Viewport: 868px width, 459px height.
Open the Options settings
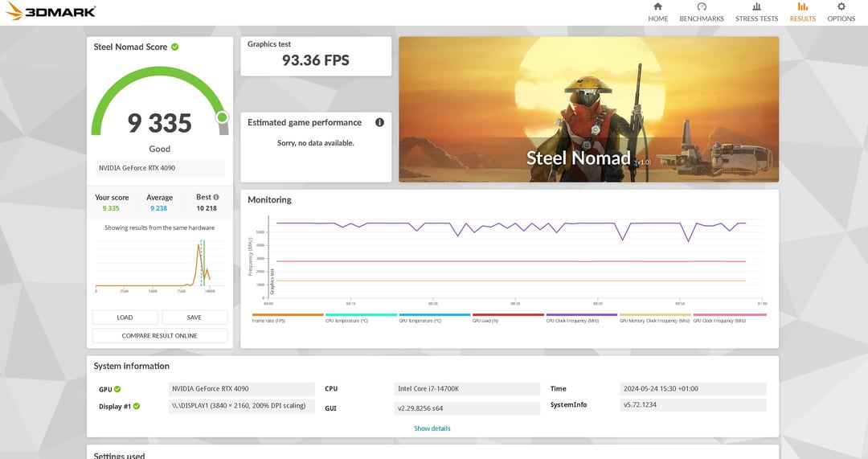(841, 12)
